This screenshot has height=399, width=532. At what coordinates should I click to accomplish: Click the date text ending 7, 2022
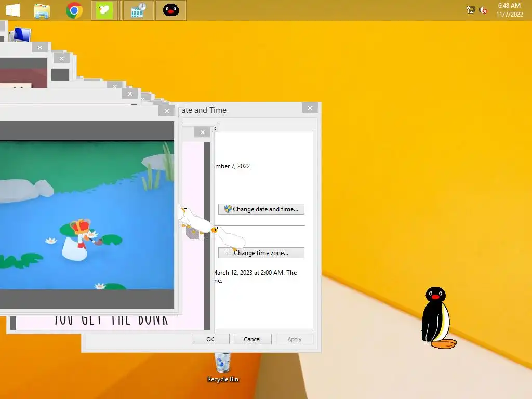(232, 166)
